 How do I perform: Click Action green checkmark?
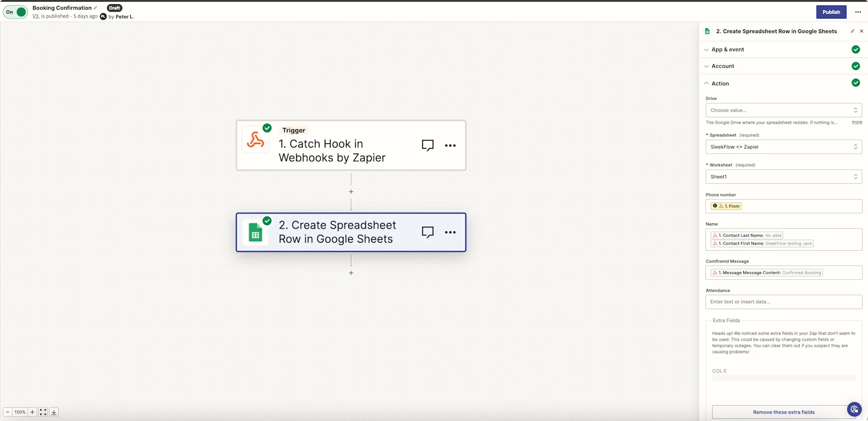pyautogui.click(x=856, y=83)
